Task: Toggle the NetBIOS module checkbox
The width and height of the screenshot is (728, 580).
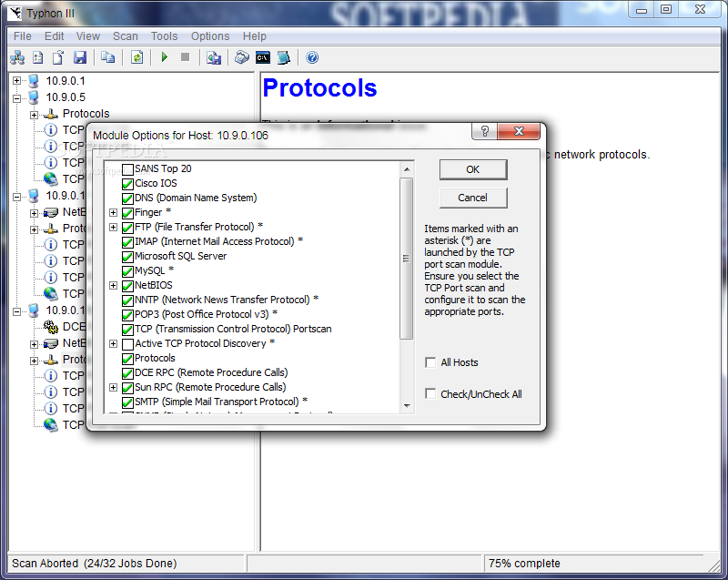Action: click(x=127, y=286)
